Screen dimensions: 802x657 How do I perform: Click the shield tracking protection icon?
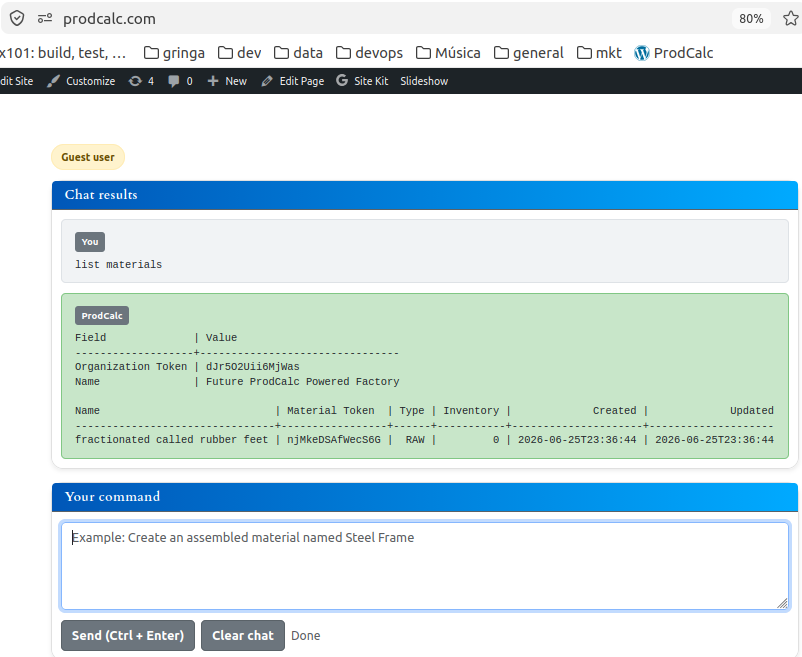(x=17, y=18)
